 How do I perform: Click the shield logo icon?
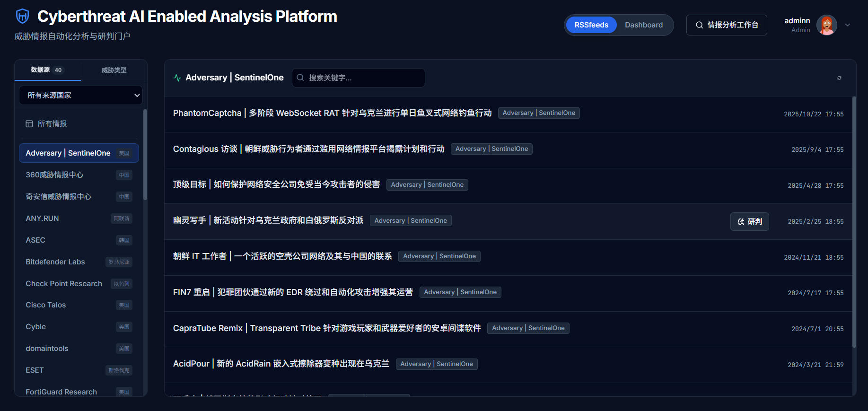tap(22, 16)
